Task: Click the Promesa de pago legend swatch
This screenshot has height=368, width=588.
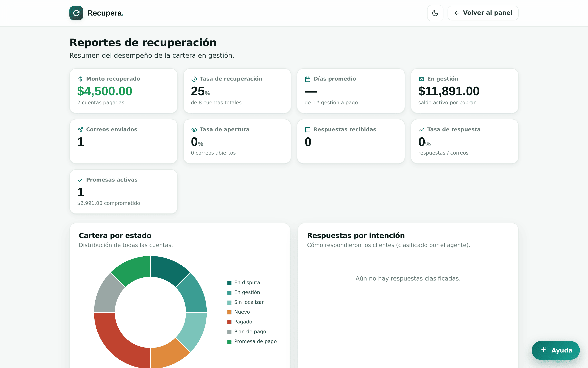Action: click(229, 342)
